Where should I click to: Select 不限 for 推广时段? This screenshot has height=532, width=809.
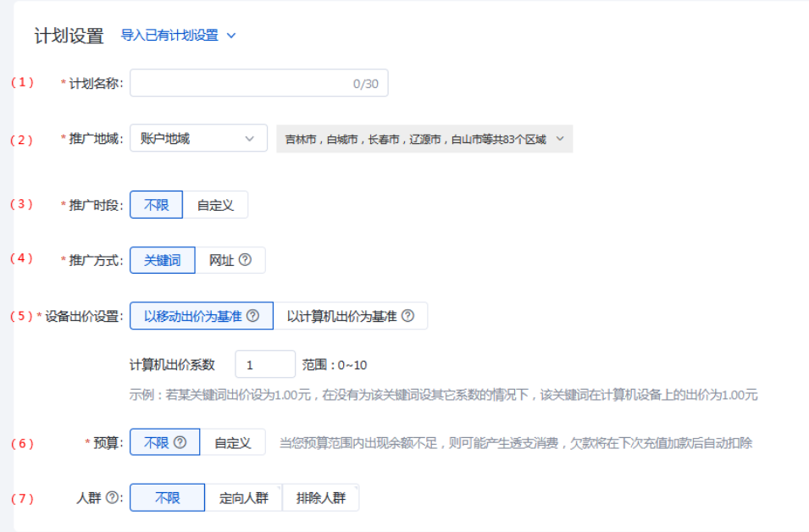click(x=156, y=205)
